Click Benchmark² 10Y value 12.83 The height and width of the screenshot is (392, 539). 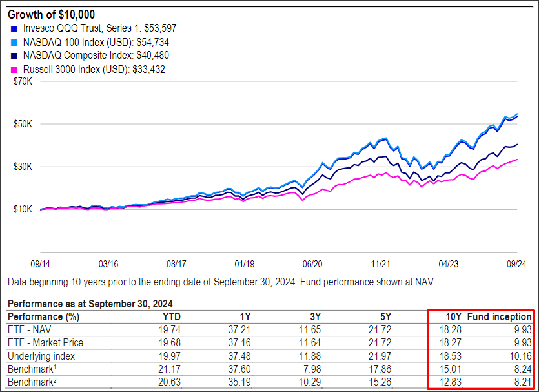pyautogui.click(x=451, y=382)
